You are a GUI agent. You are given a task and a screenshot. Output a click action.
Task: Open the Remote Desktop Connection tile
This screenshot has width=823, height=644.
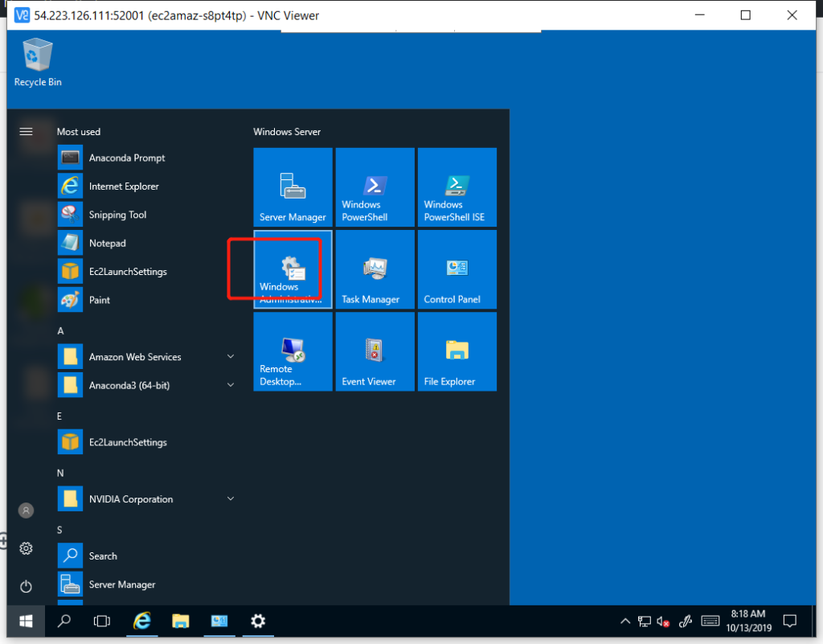293,351
